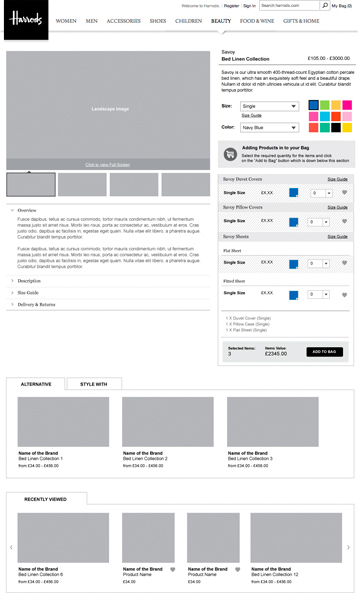Screen dimensions: 360x603
Task: Open the Size dropdown showing Single
Action: click(269, 106)
